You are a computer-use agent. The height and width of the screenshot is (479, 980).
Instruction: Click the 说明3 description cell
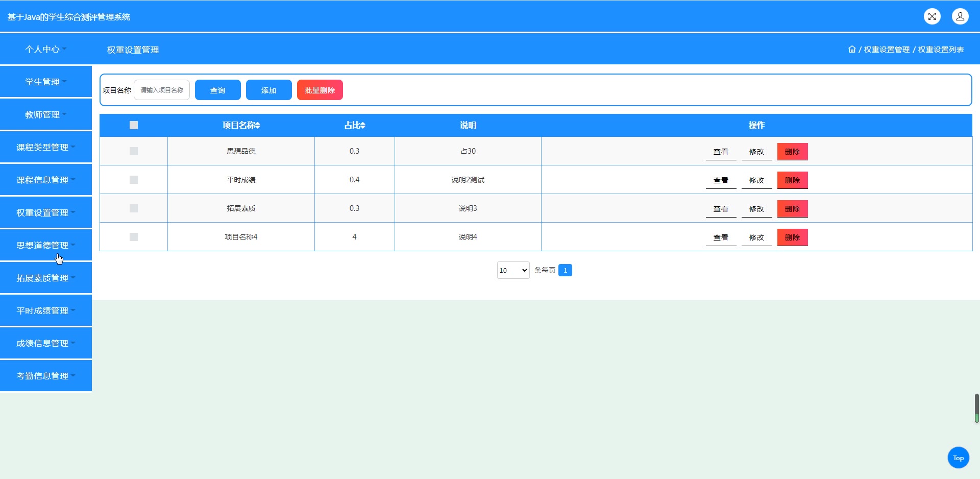click(x=468, y=208)
